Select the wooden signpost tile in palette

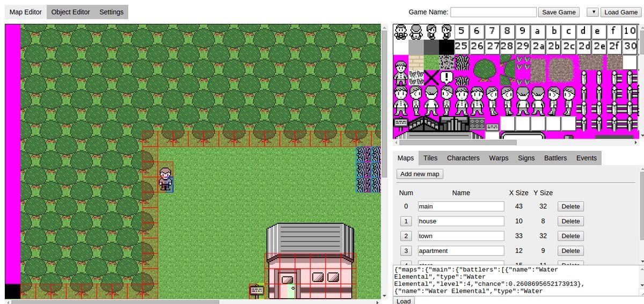coord(401,123)
